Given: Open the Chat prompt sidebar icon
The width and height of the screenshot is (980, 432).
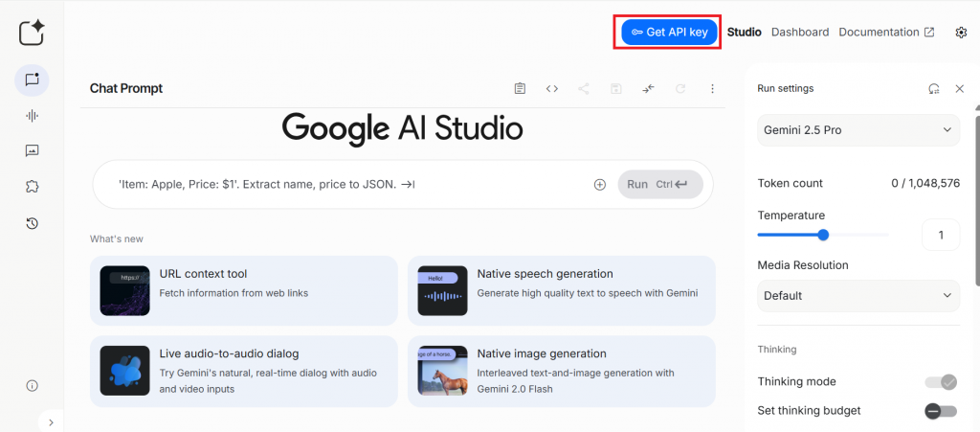Looking at the screenshot, I should click(32, 80).
